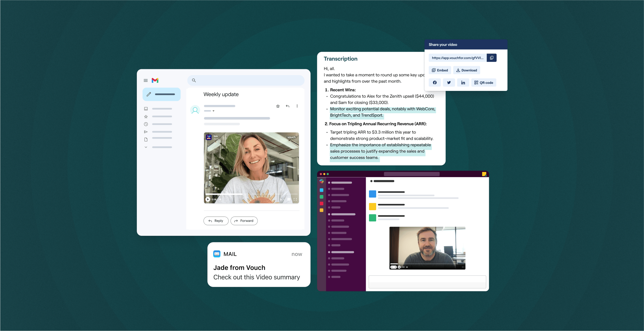644x331 pixels.
Task: Select the blue workspace in Slack sidebar
Action: point(322,190)
